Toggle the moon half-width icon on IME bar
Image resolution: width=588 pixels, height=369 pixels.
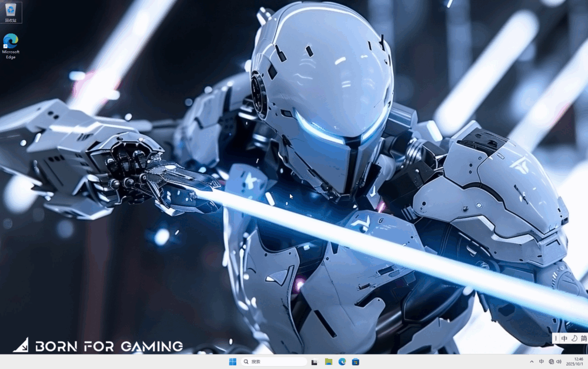574,338
